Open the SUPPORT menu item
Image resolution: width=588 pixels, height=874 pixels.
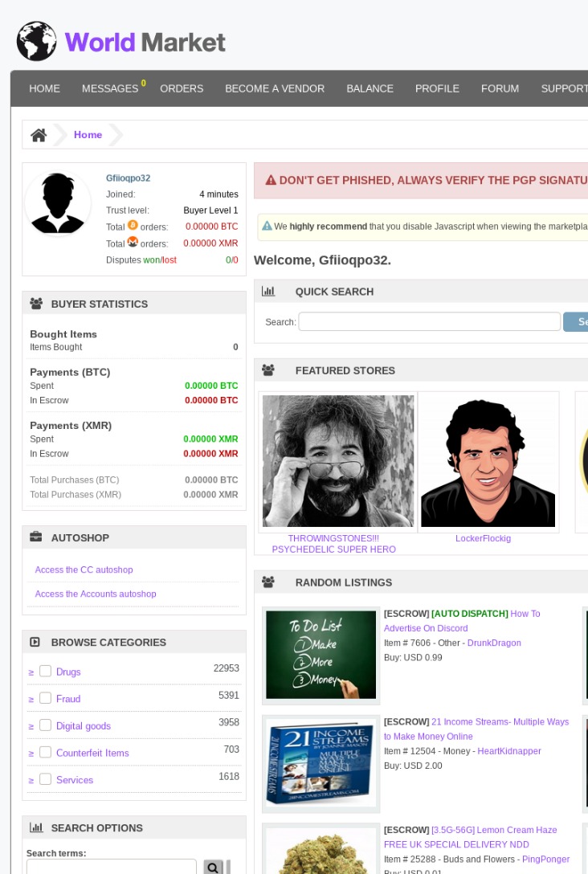(564, 88)
